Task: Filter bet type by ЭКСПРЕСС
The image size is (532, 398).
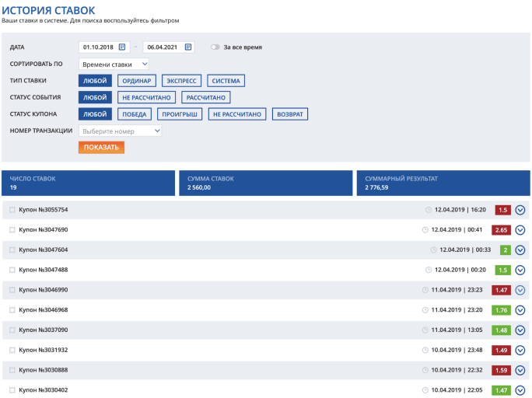Action: pyautogui.click(x=181, y=81)
